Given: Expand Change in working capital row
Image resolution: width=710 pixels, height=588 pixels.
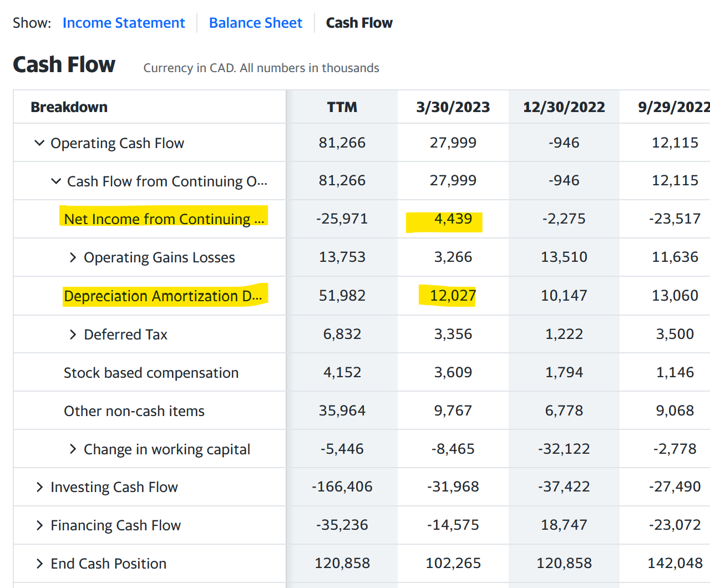Looking at the screenshot, I should click(x=73, y=449).
